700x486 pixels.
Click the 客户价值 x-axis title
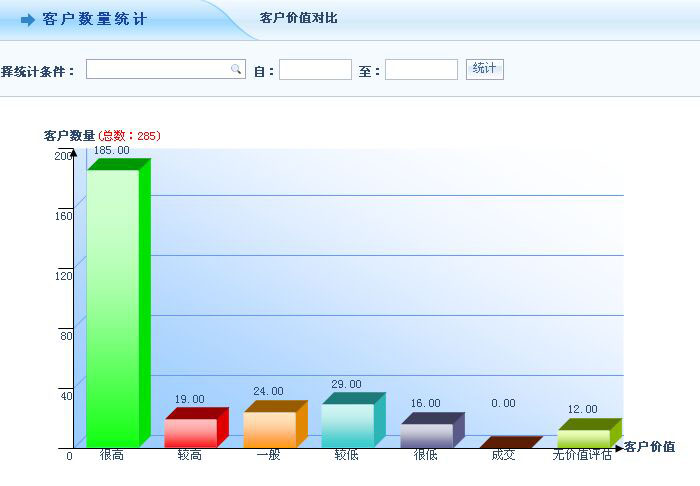tap(650, 447)
